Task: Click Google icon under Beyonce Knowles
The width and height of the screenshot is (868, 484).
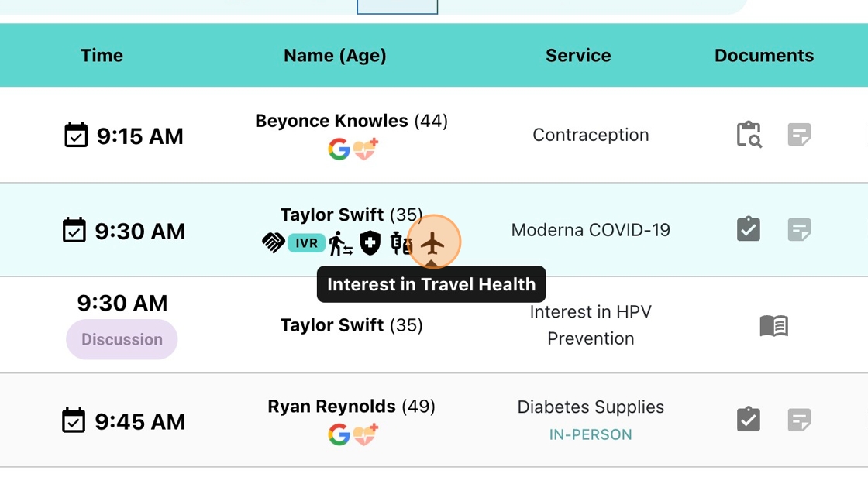Action: [x=339, y=149]
